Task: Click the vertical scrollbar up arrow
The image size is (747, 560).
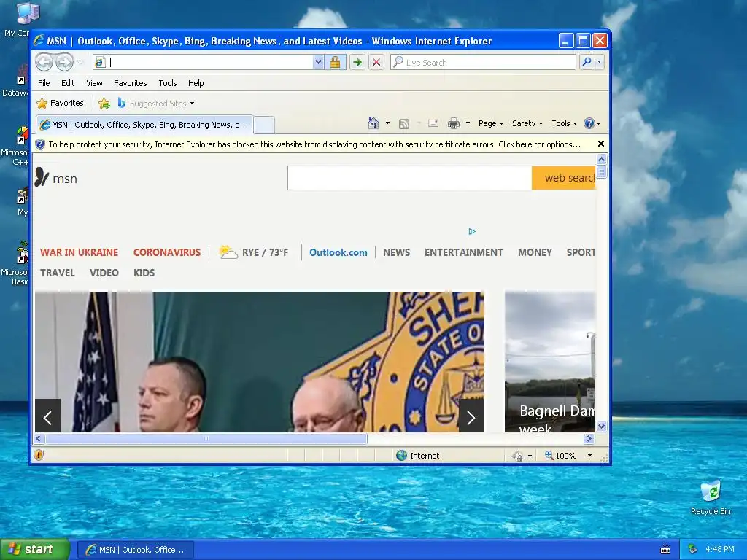Action: (x=601, y=159)
